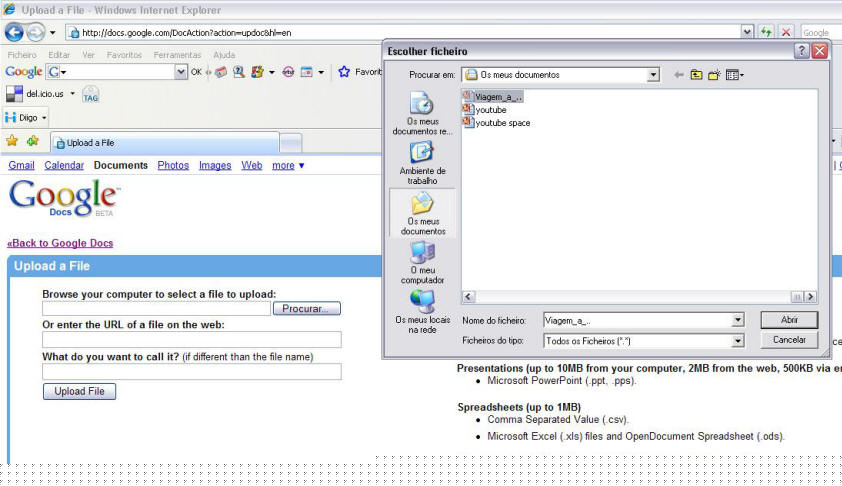Expand the Google Toolbar search history dropdown
The height and width of the screenshot is (486, 842).
click(181, 71)
